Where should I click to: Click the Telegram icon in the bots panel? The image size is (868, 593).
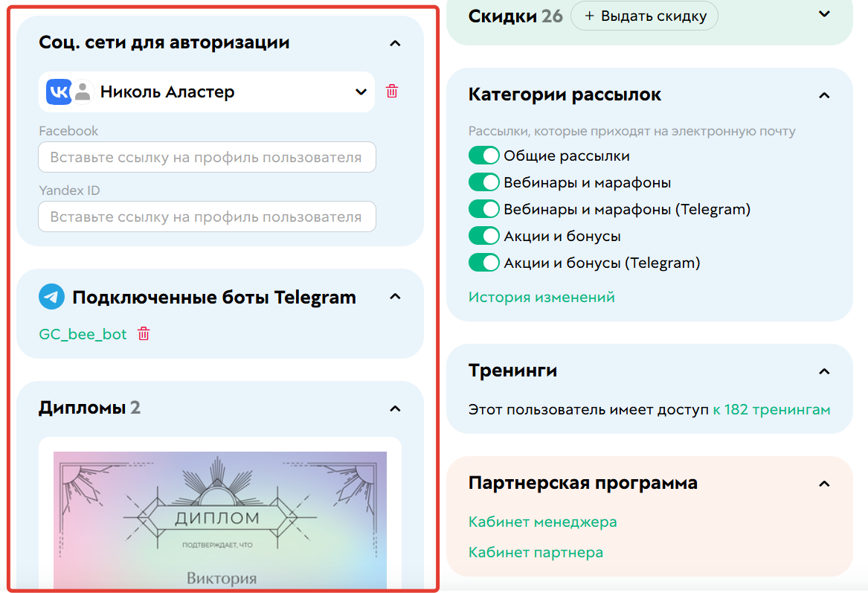[x=49, y=296]
